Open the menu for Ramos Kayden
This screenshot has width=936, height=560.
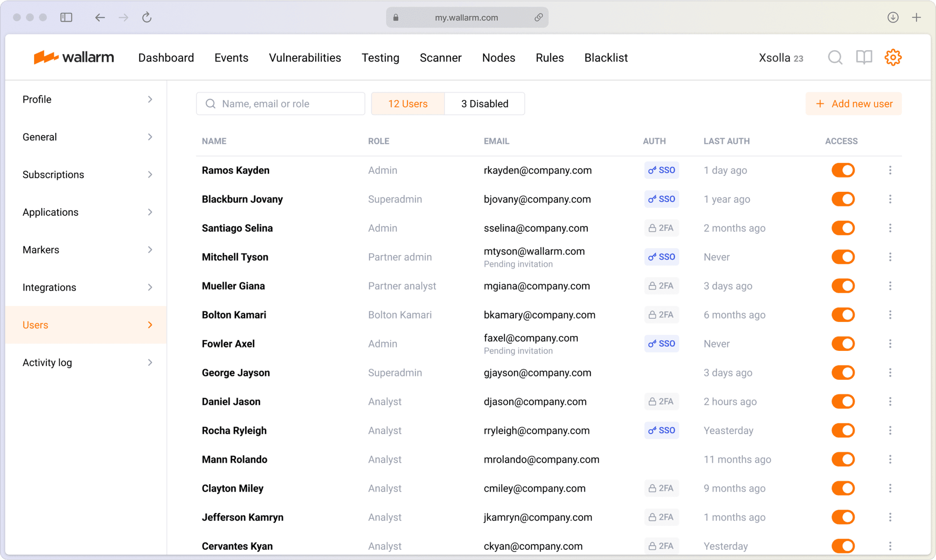(890, 170)
